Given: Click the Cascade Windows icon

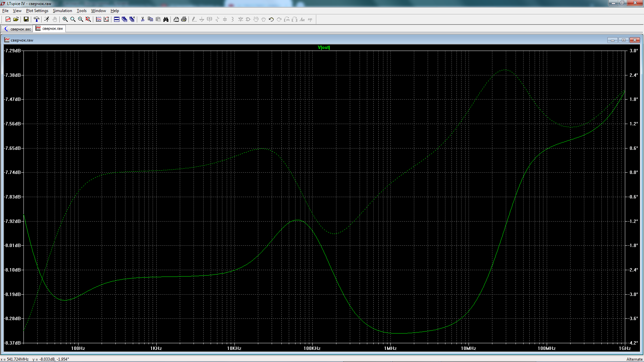Looking at the screenshot, I should pos(124,19).
